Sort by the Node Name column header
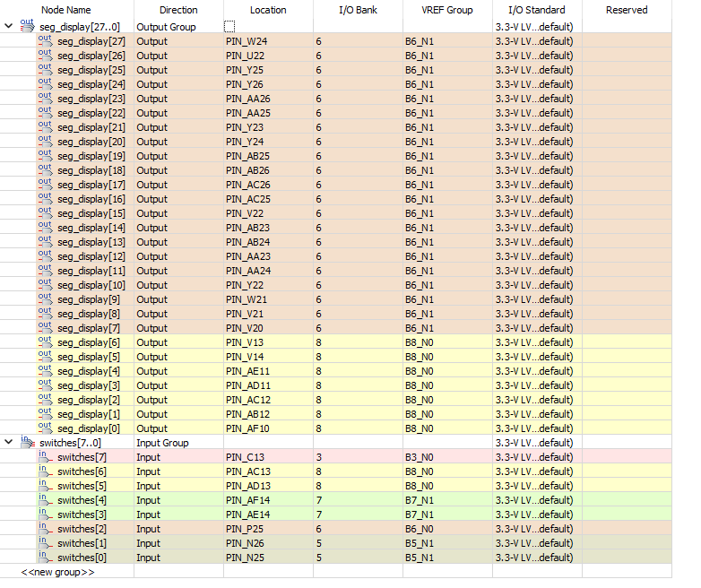701x588 pixels. point(66,10)
